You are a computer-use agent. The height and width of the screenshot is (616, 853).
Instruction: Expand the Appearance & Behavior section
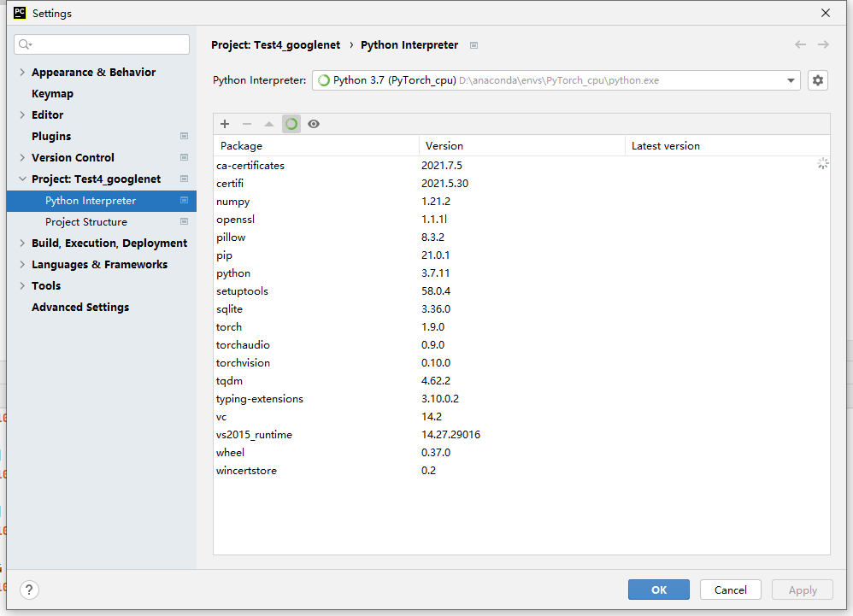click(x=22, y=73)
